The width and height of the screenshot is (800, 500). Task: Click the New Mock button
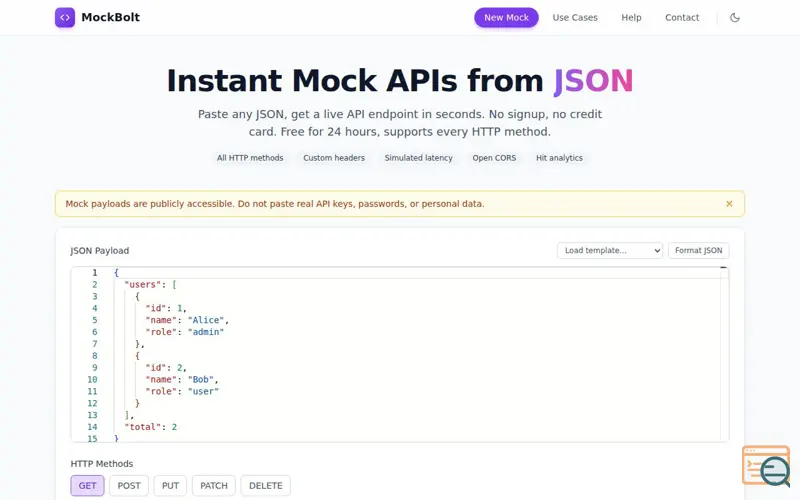pyautogui.click(x=506, y=17)
